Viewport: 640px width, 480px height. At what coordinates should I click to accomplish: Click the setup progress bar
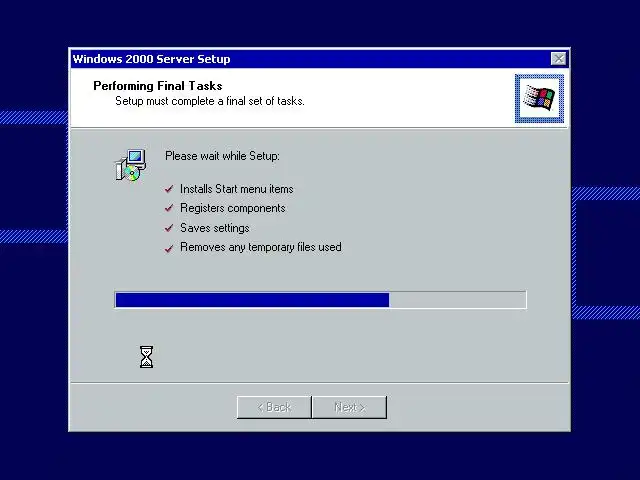point(320,300)
